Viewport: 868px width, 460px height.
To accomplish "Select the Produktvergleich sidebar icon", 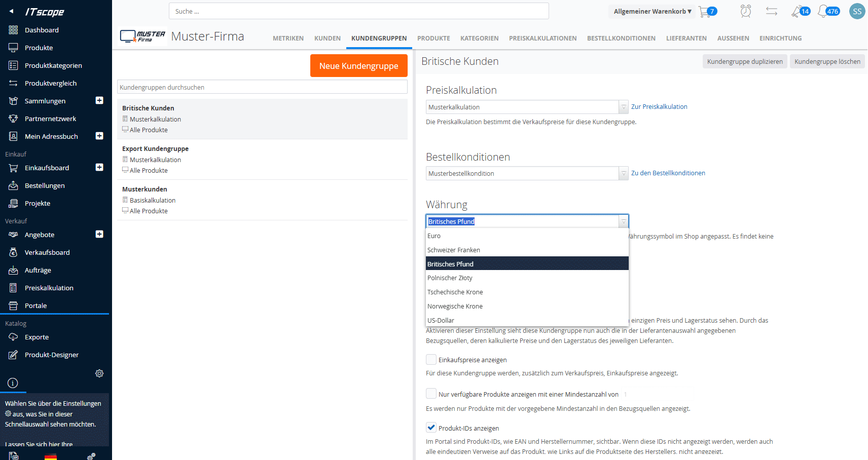I will (53, 83).
